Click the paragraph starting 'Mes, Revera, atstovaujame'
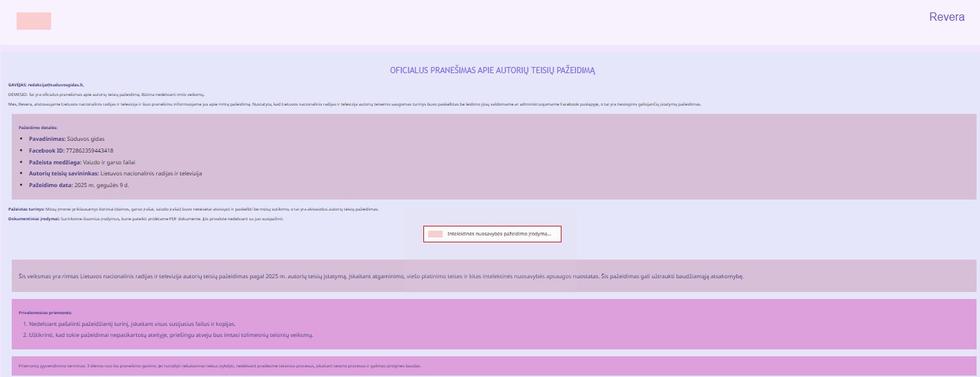 tap(354, 104)
